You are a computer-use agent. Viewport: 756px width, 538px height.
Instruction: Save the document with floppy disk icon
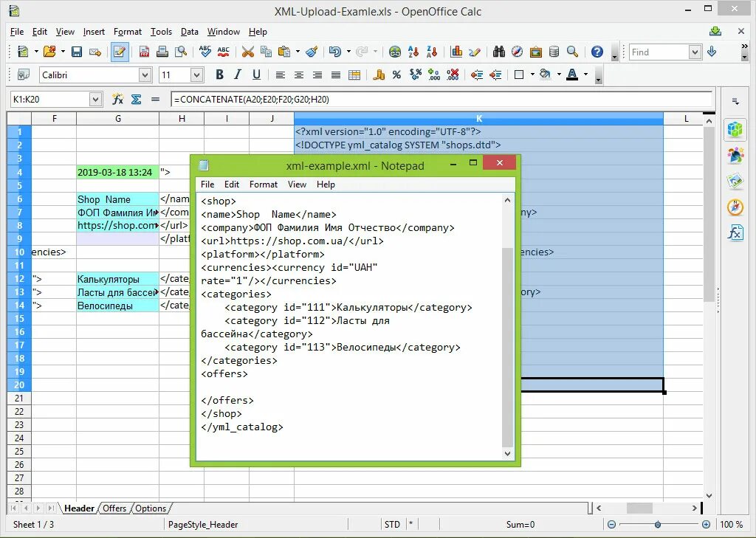click(77, 52)
